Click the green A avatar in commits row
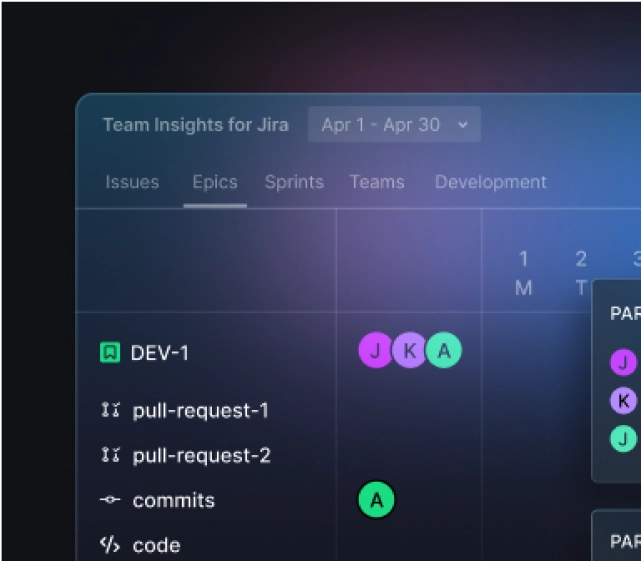This screenshot has width=641, height=561. 377,500
